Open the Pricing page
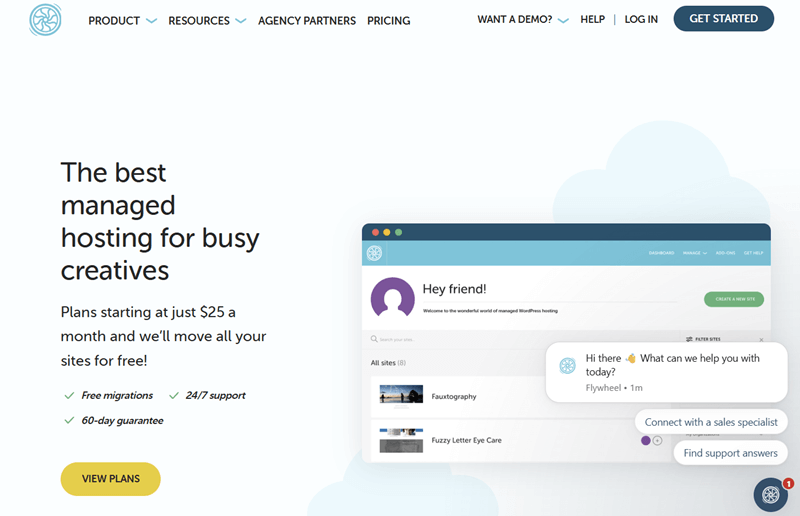800x516 pixels. pyautogui.click(x=389, y=21)
